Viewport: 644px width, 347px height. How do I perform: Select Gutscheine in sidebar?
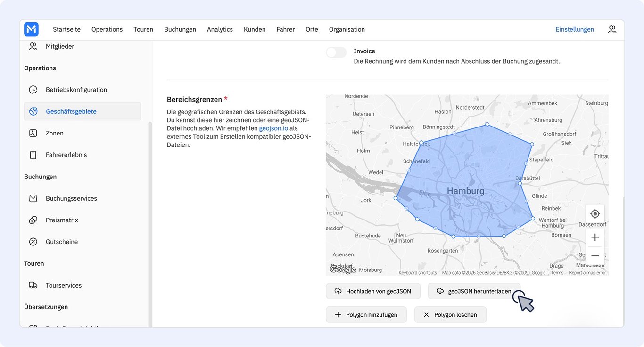click(83, 242)
